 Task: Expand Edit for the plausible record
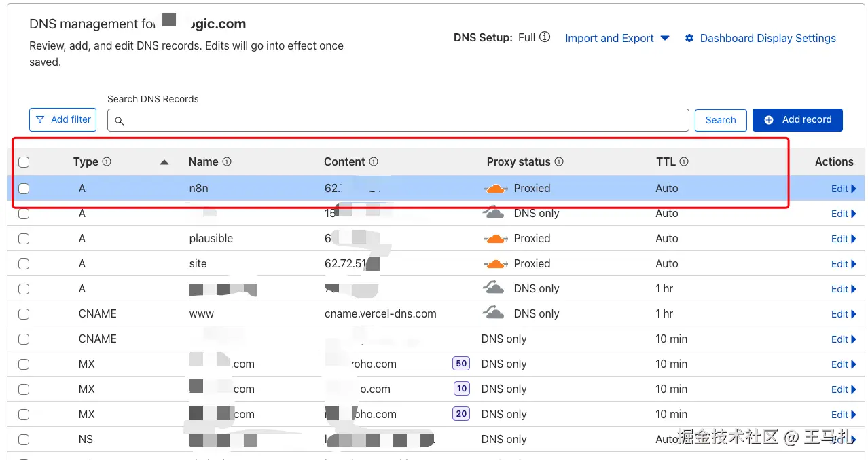[x=844, y=239]
